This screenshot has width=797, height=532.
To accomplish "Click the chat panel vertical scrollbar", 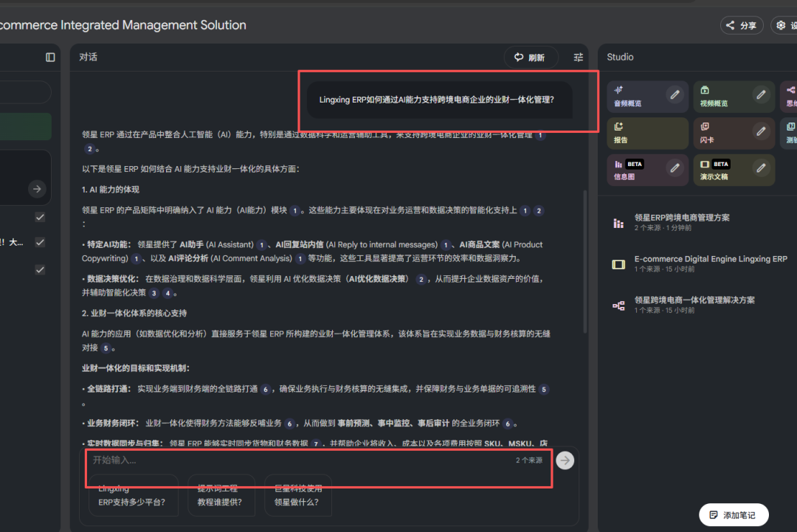I will pyautogui.click(x=585, y=262).
